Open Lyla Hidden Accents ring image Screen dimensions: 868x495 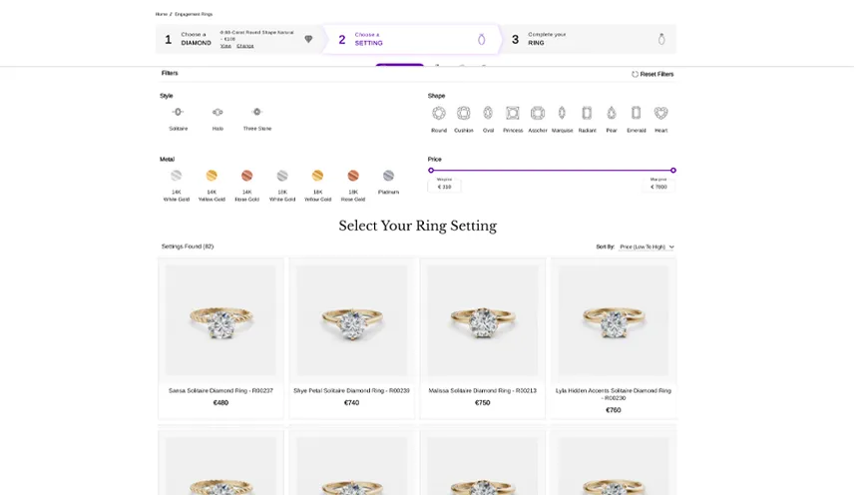(x=613, y=320)
